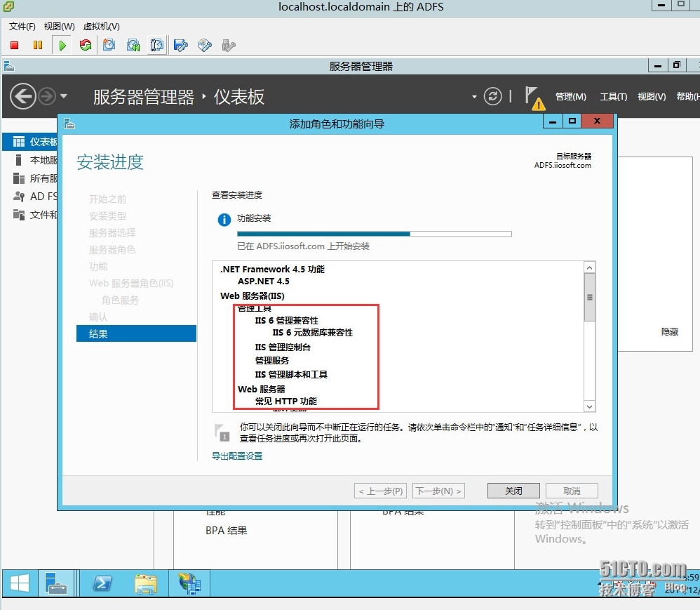
Task: Select 功能 step in wizard sidebar
Action: [x=98, y=266]
